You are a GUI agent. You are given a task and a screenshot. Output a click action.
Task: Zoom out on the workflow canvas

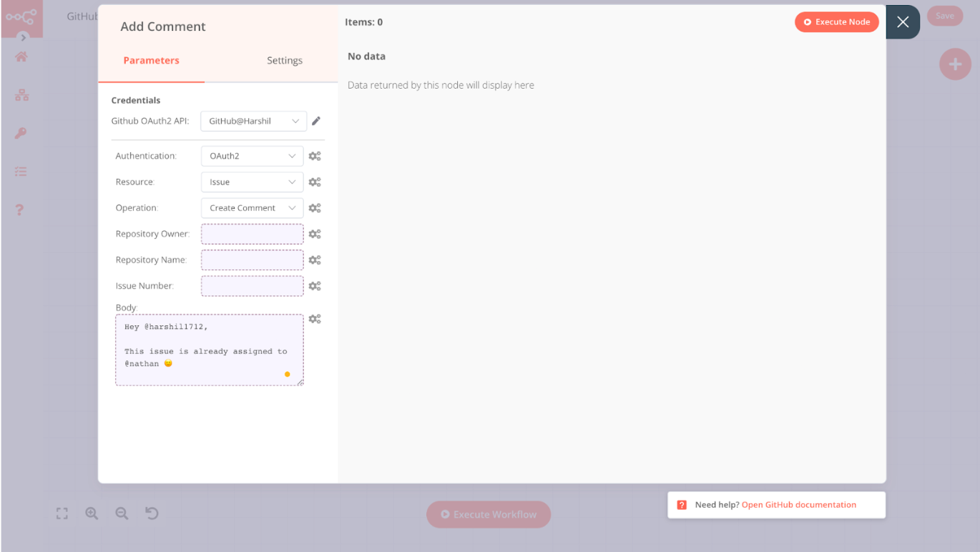pos(122,513)
